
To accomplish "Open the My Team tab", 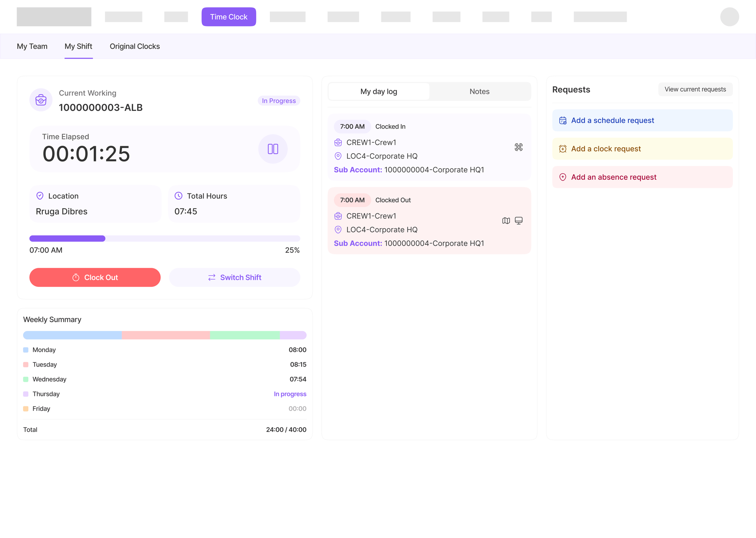I will pyautogui.click(x=32, y=46).
